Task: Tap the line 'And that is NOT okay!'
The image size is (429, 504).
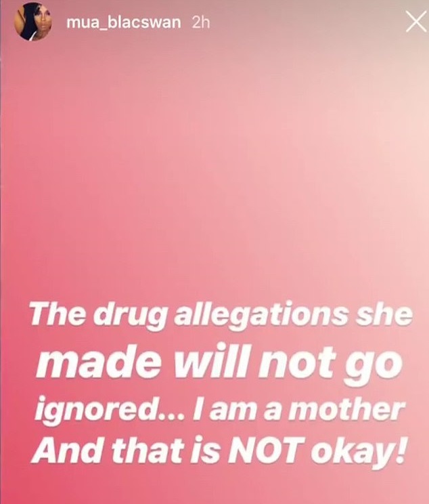Action: point(218,451)
